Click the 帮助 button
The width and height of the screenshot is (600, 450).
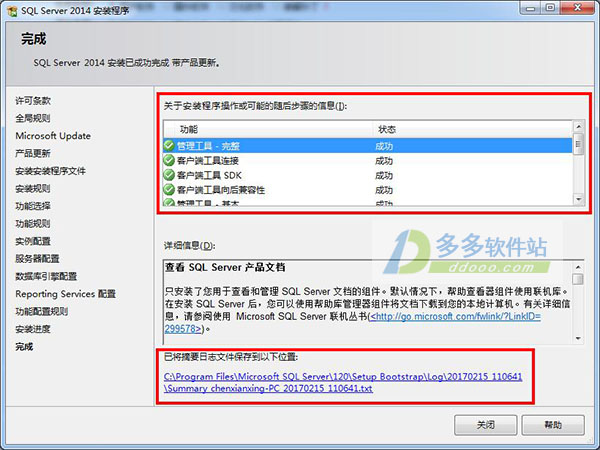[553, 425]
